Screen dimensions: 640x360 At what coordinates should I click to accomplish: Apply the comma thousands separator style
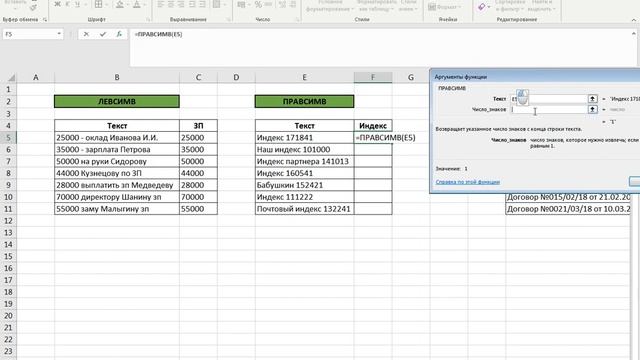[268, 5]
